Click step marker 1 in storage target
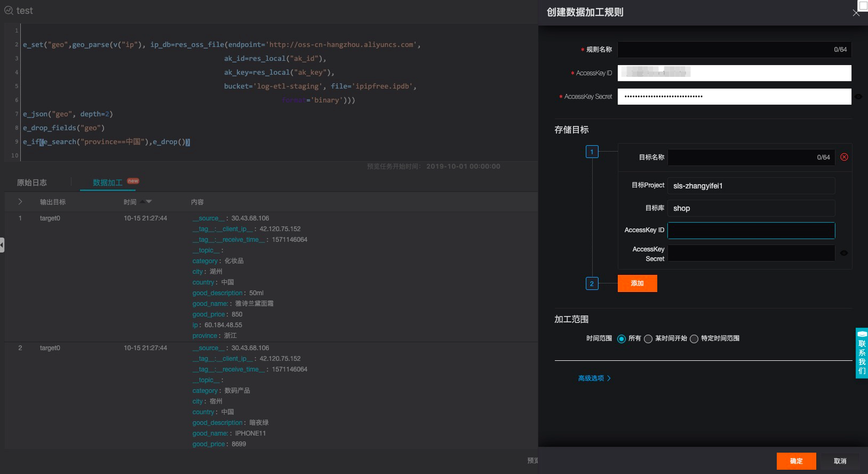The width and height of the screenshot is (868, 474). (592, 152)
